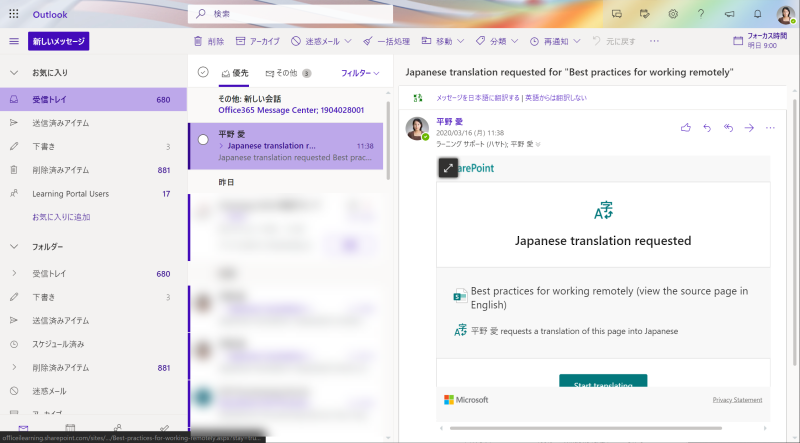This screenshot has height=443, width=800.
Task: Click 英語からは翻訳しない link
Action: [556, 97]
